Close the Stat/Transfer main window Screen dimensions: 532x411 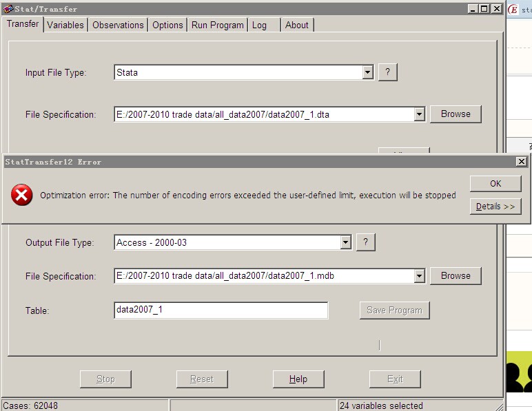497,9
